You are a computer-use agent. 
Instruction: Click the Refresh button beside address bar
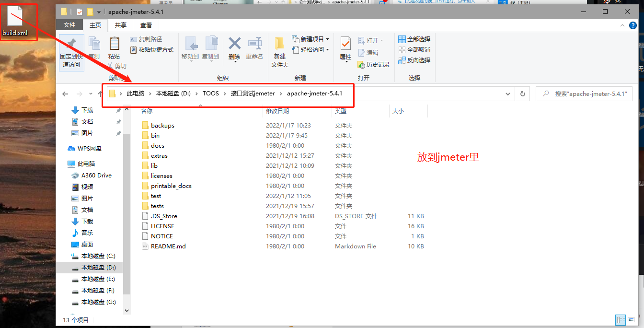coord(522,94)
